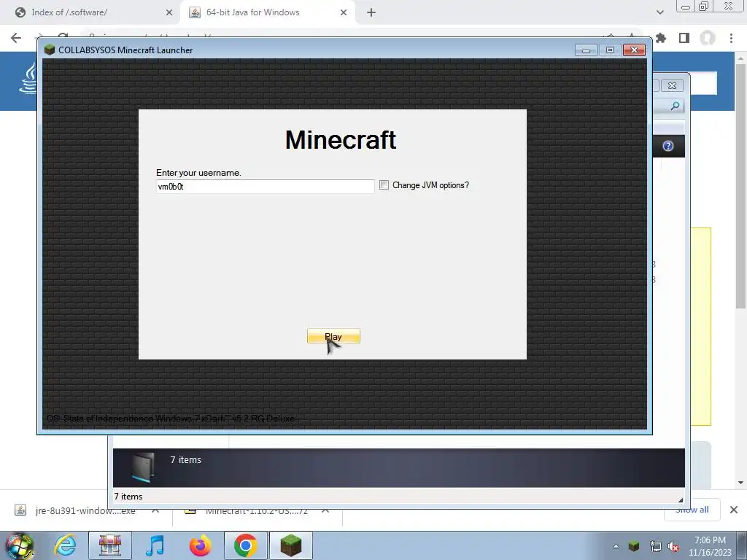Toggle the Chrome side panel icon
This screenshot has height=560, width=747.
coord(684,38)
